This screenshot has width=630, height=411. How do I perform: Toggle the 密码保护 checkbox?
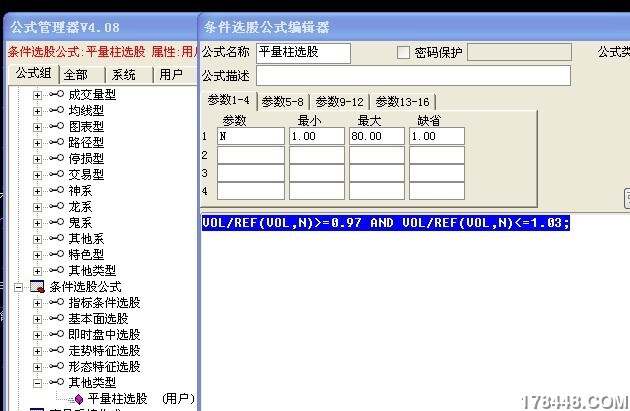(x=403, y=53)
